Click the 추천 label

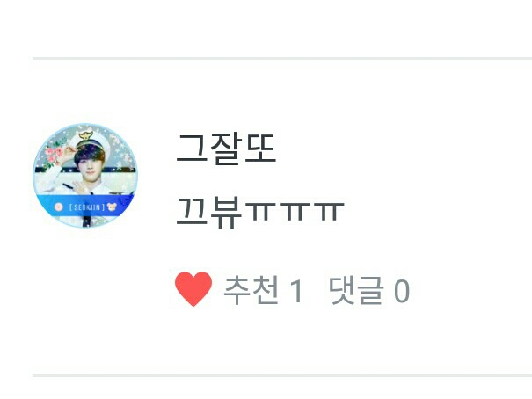point(251,290)
